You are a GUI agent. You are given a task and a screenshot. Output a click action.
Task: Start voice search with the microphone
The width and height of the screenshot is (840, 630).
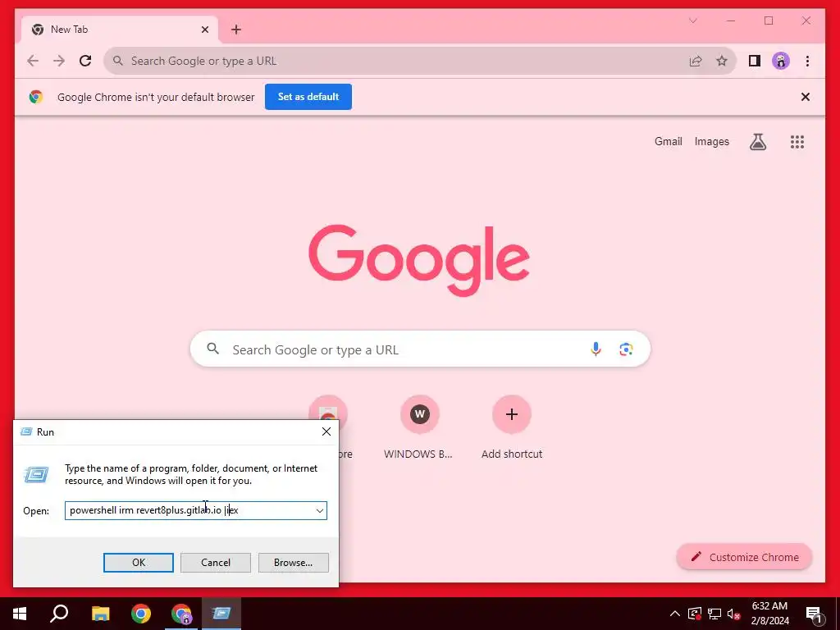pos(596,349)
